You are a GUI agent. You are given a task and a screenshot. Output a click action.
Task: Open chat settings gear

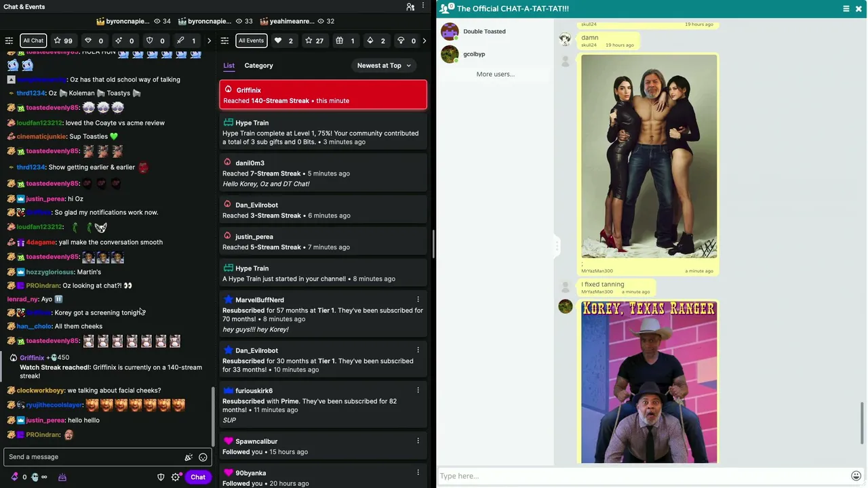(176, 477)
